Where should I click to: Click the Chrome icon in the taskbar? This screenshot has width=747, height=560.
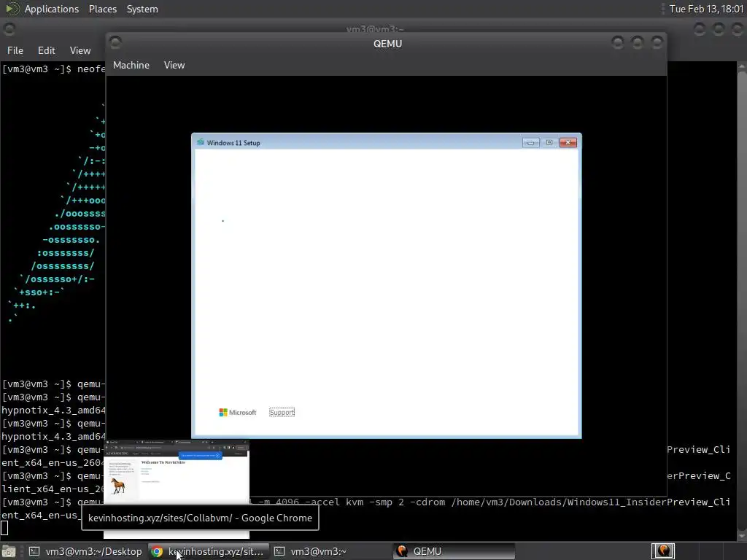[x=157, y=551]
